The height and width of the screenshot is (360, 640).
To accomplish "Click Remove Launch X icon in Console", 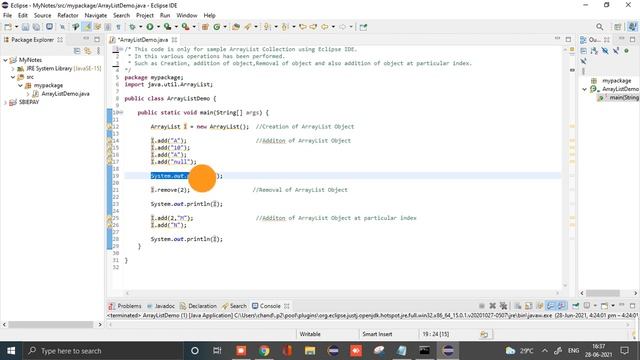I will [493, 306].
